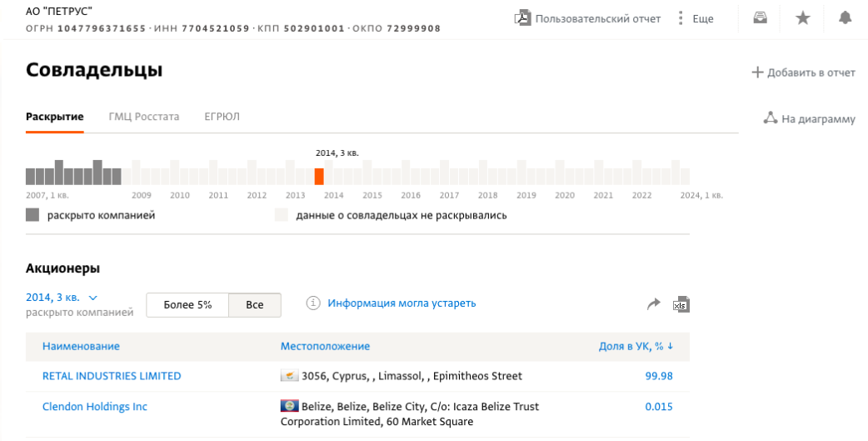Screen dimensions: 868x441
Task: Click the 0.015 share value
Action: [x=659, y=407]
